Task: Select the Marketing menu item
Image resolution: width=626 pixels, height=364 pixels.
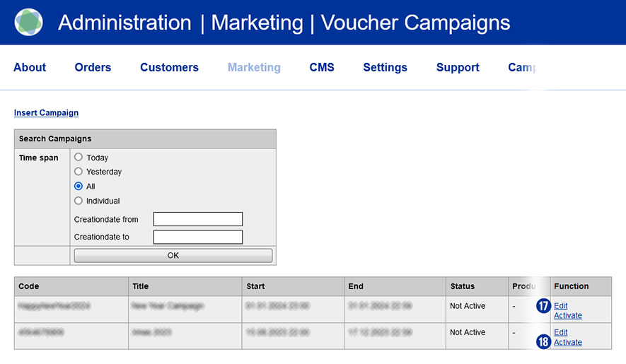Action: tap(254, 68)
